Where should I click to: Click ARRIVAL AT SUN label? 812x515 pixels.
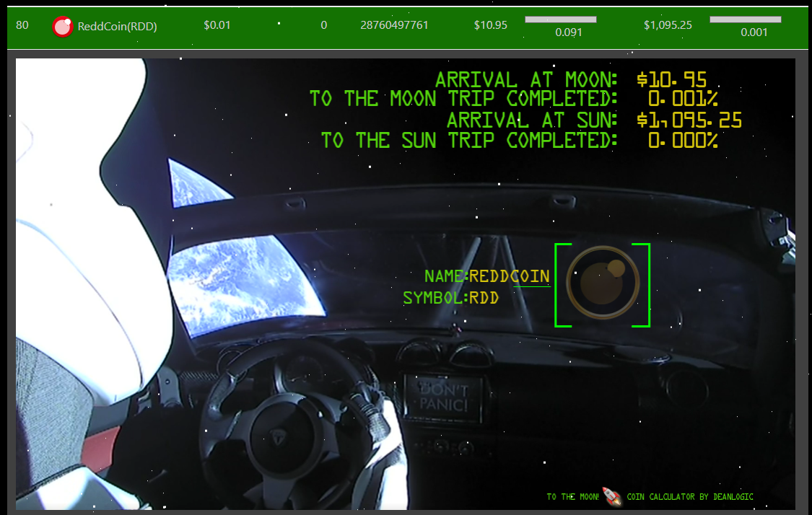tap(532, 120)
